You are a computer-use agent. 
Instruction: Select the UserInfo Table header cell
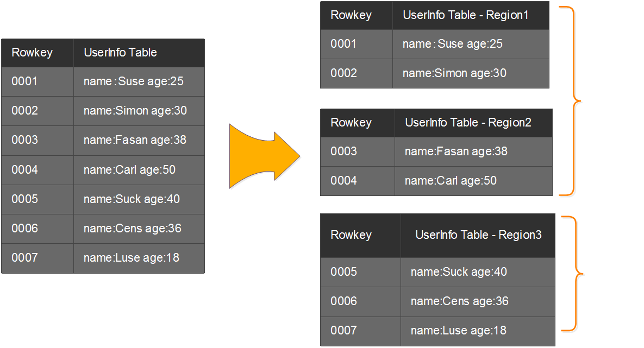click(120, 53)
